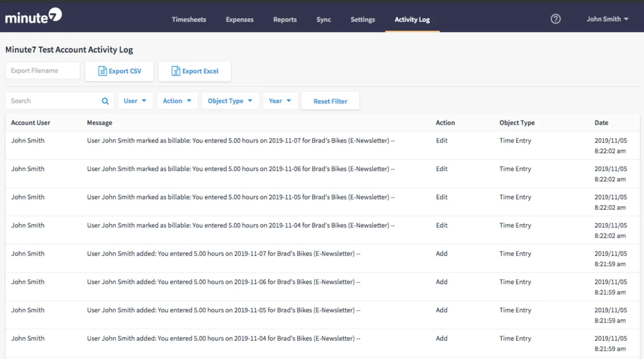Open the help question mark icon
The height and width of the screenshot is (359, 644).
click(x=555, y=19)
